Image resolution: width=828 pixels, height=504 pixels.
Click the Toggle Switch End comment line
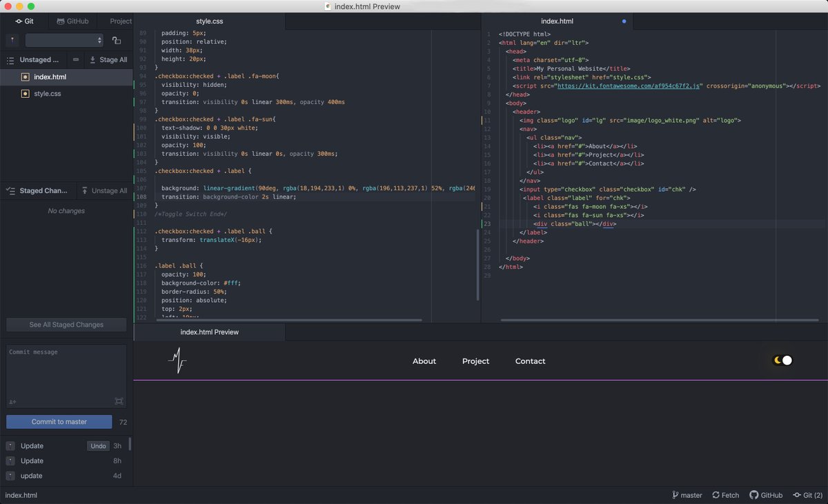190,214
